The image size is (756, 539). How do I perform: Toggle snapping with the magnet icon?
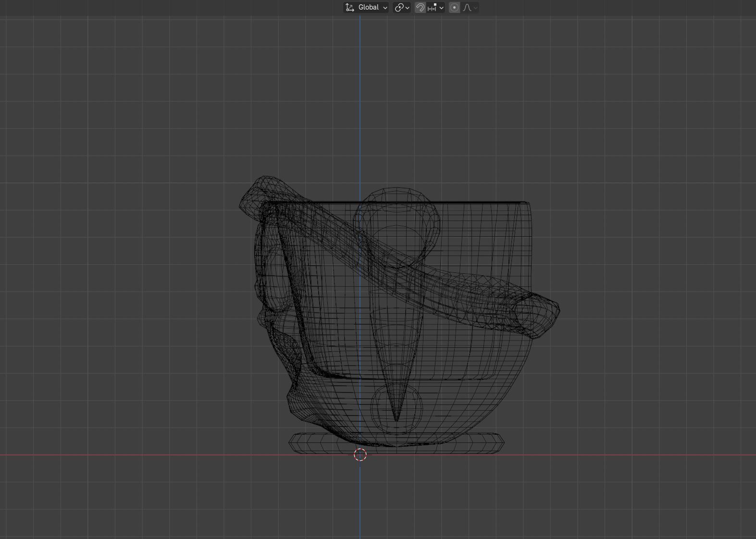point(420,7)
